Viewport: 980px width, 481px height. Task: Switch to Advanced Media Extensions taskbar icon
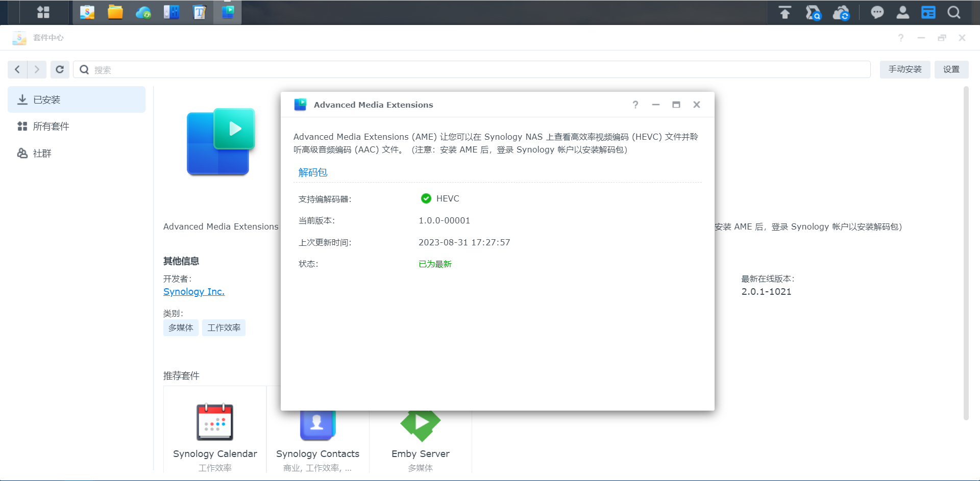click(228, 12)
